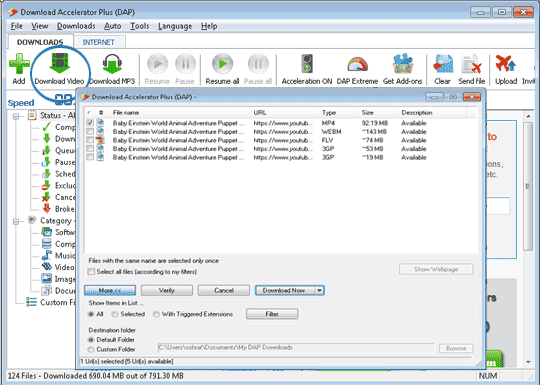
Task: Click the Download Now button
Action: click(285, 290)
